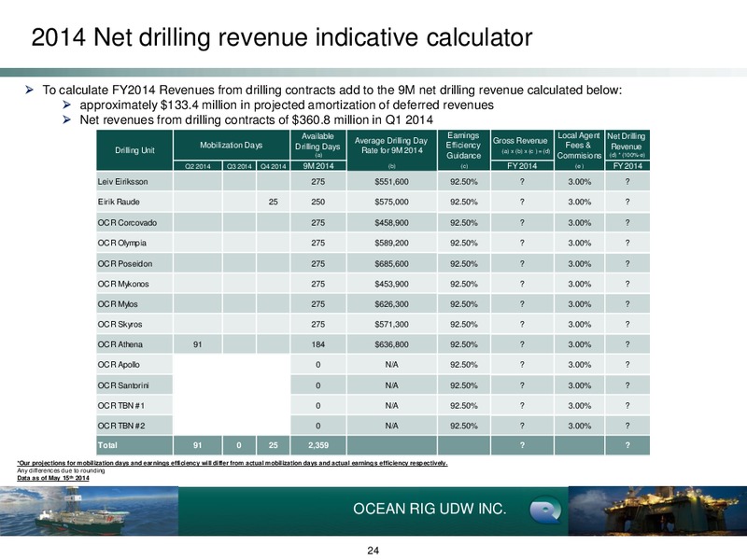Click the $458,900 day rate for OCR Corcovado
This screenshot has height=560, width=747.
(x=391, y=222)
